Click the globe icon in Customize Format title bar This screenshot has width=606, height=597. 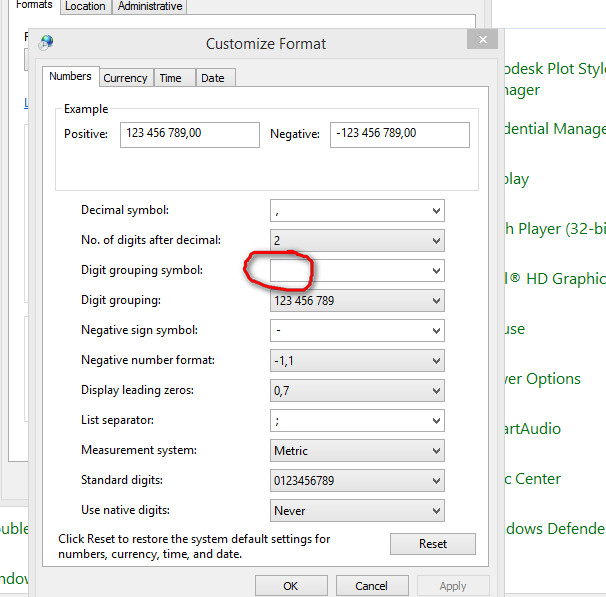(46, 43)
